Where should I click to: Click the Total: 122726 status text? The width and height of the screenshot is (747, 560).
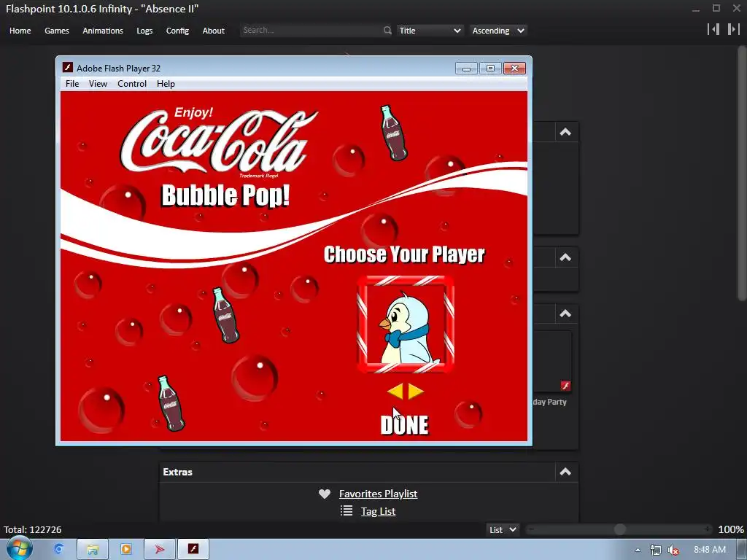[x=32, y=529]
